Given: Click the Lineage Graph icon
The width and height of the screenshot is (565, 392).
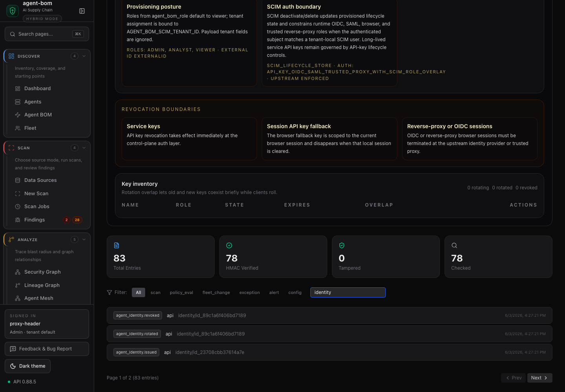Looking at the screenshot, I should coord(18,285).
